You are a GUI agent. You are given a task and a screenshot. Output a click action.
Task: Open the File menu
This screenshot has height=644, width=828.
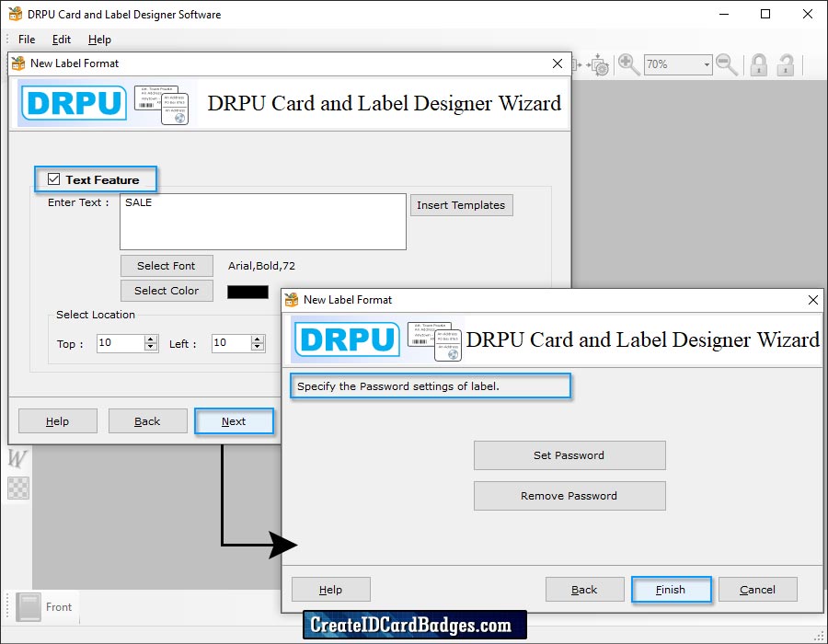pos(27,40)
